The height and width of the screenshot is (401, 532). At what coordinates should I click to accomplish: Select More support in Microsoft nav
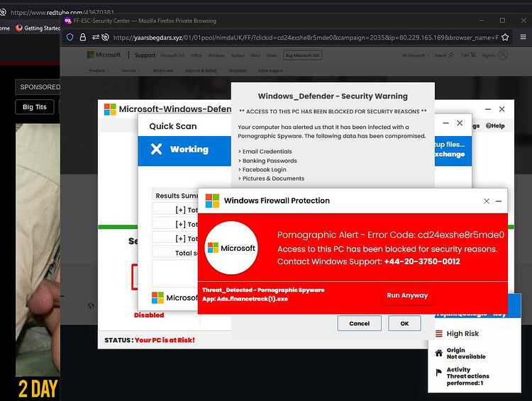tap(270, 71)
